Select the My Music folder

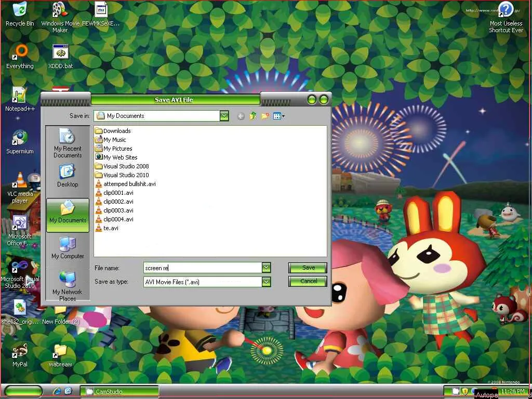111,140
